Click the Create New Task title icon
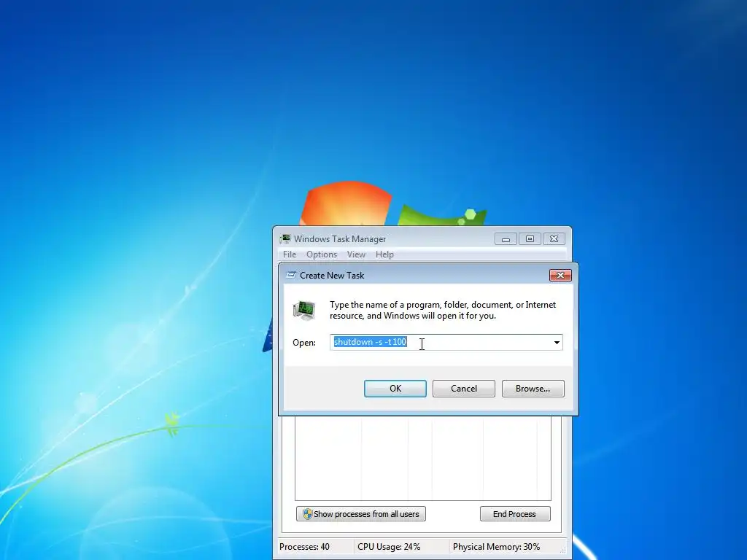The image size is (747, 560). click(x=290, y=275)
